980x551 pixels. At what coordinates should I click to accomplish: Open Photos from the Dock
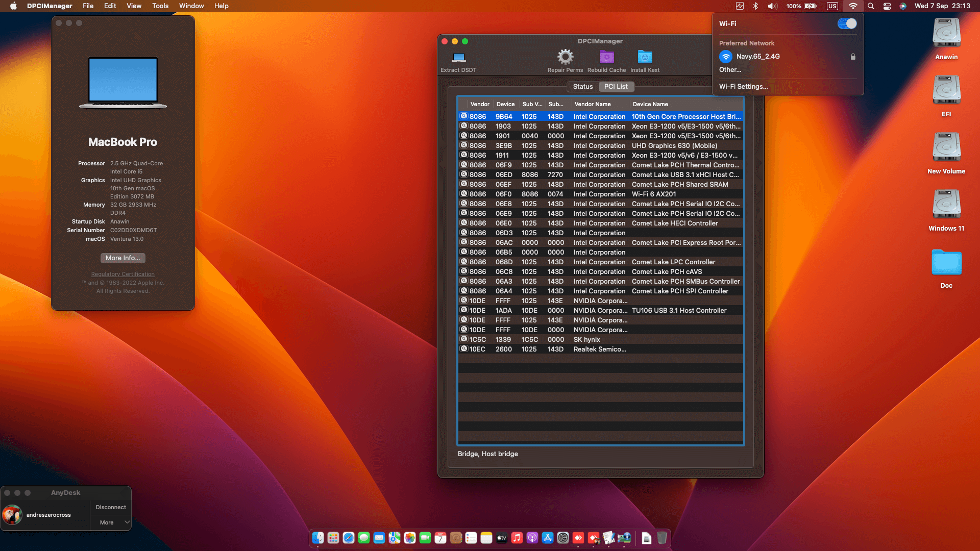(410, 538)
